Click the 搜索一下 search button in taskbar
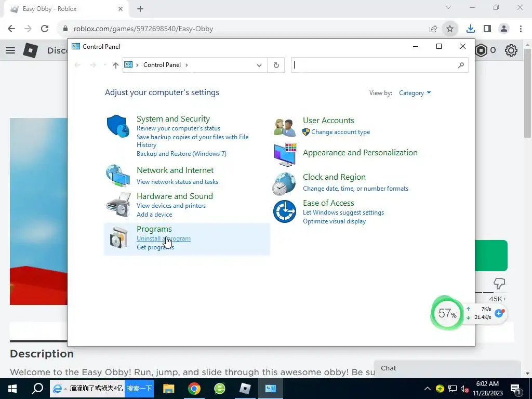Image resolution: width=532 pixels, height=399 pixels. tap(139, 389)
